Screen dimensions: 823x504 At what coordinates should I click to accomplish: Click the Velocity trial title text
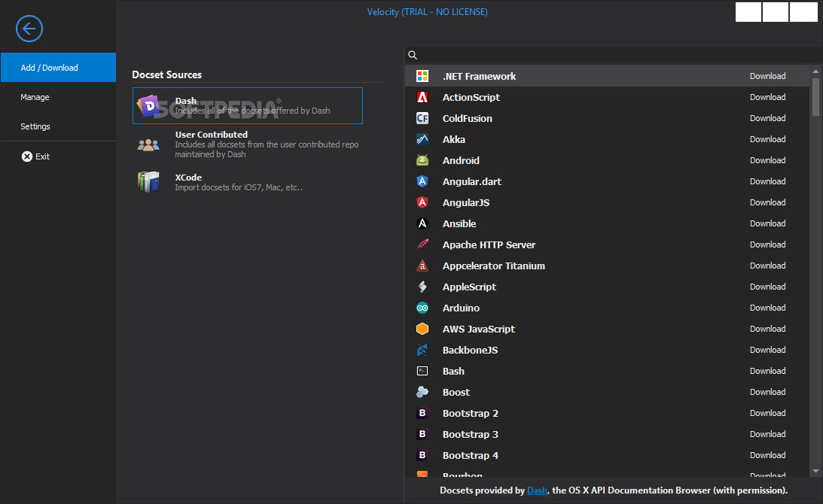427,11
